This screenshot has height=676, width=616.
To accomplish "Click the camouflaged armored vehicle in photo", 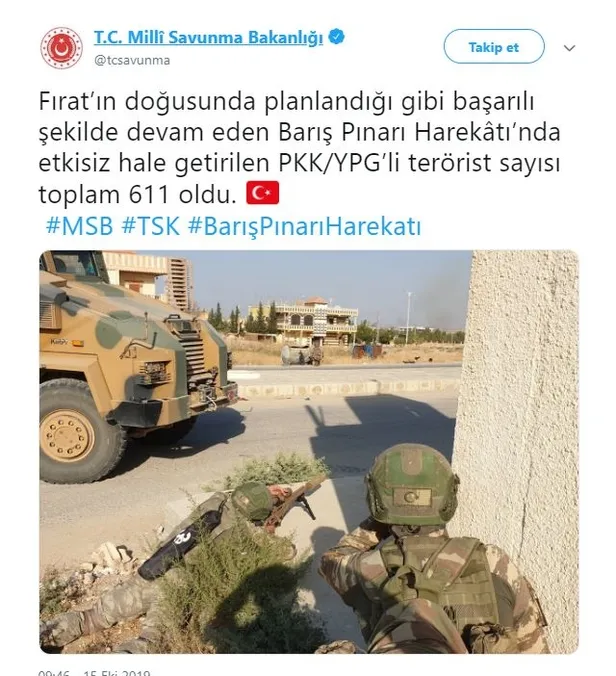I will click(134, 362).
